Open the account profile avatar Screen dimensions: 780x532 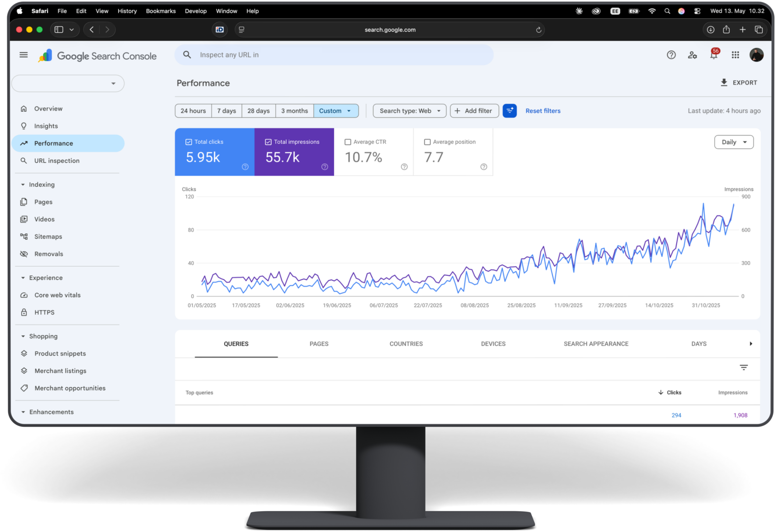757,55
